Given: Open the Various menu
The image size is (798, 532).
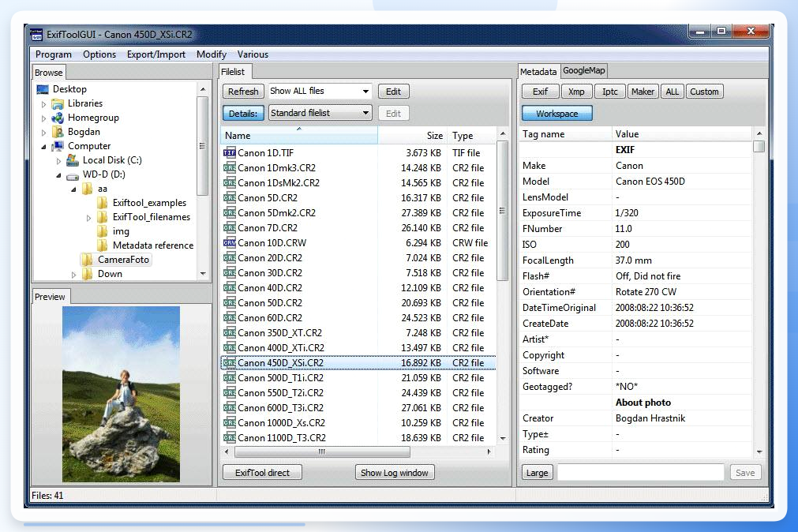Looking at the screenshot, I should tap(253, 54).
